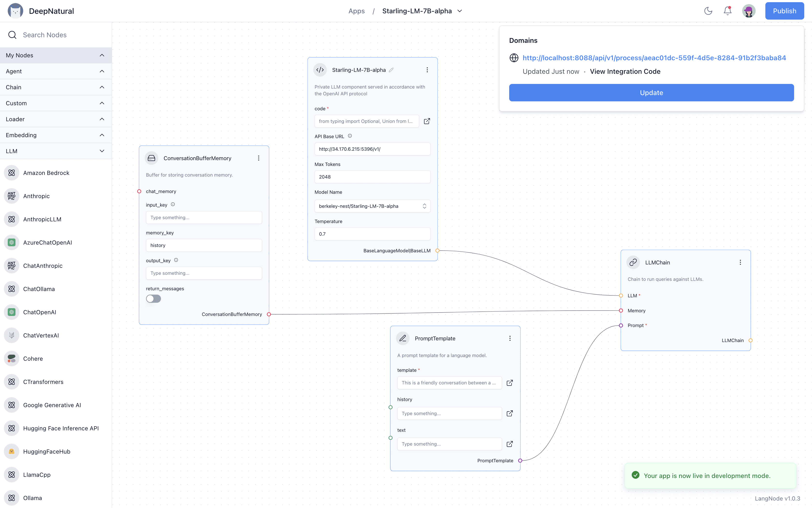Click View Integration Code
Screen dimensions: 812x508
[x=625, y=72]
